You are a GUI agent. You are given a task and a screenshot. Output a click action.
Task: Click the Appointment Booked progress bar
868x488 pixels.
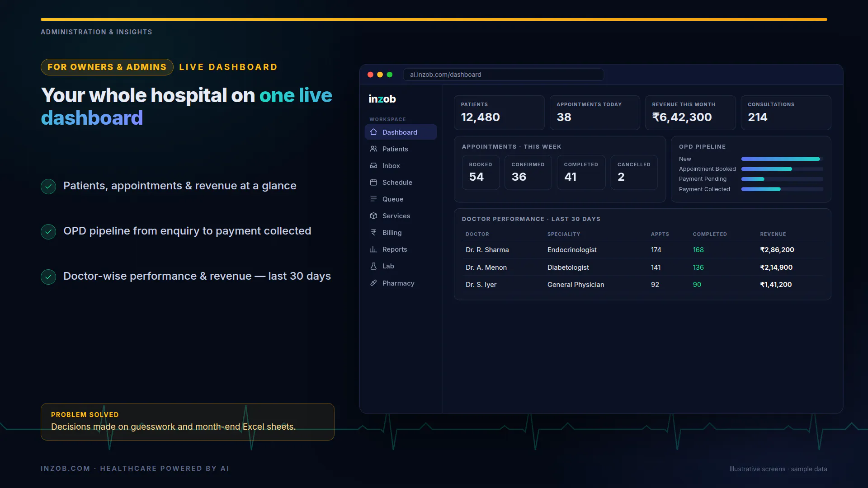[782, 169]
